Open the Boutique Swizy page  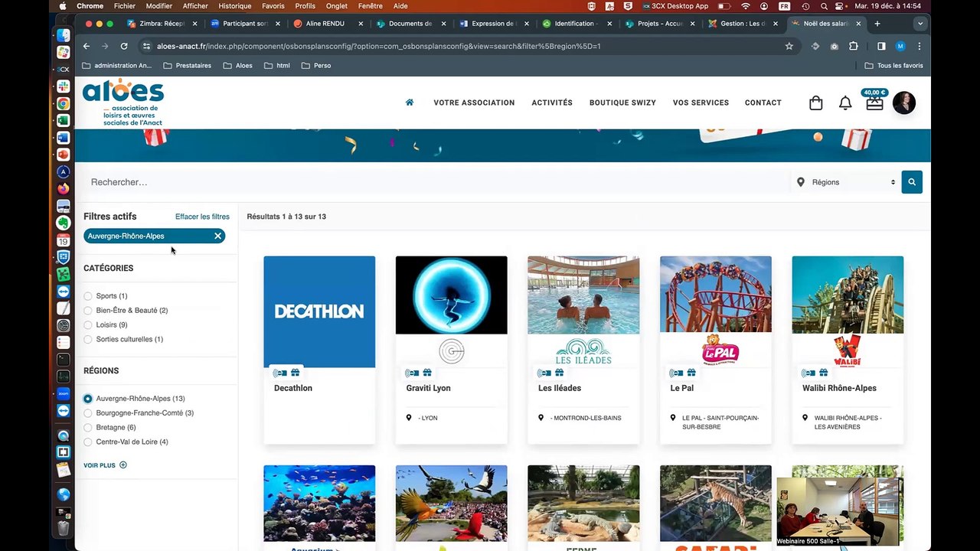point(622,103)
